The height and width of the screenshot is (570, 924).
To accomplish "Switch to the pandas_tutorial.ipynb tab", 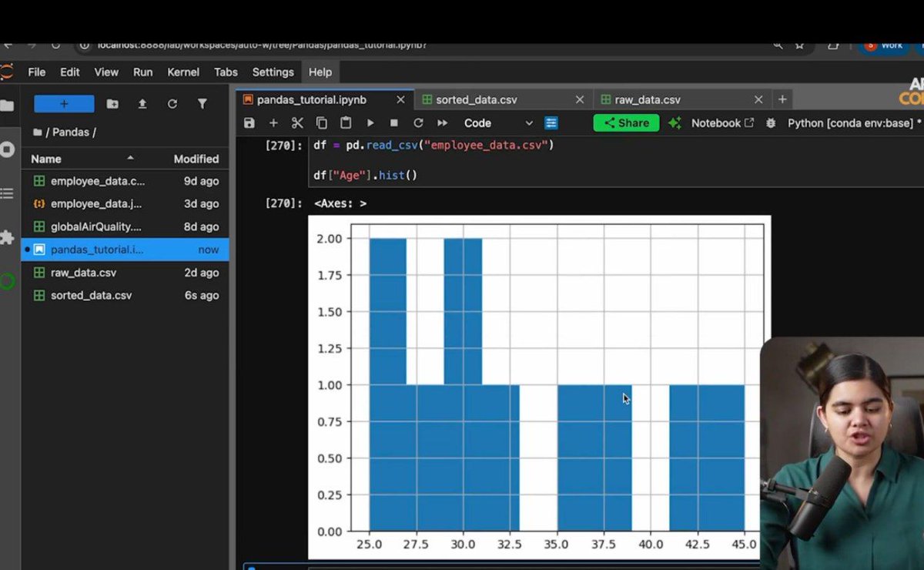I will 312,100.
